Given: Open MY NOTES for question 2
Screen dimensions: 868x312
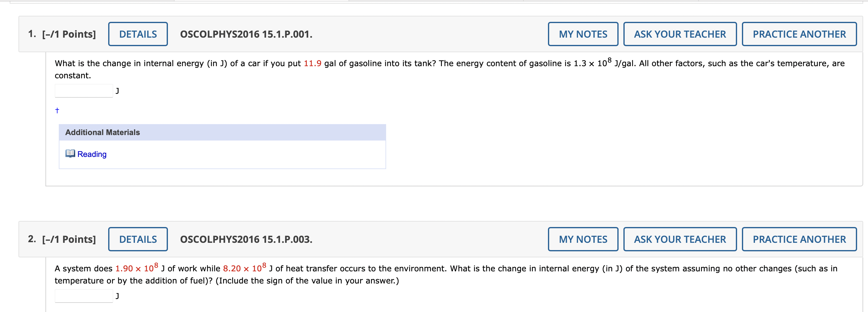Looking at the screenshot, I should pos(583,239).
